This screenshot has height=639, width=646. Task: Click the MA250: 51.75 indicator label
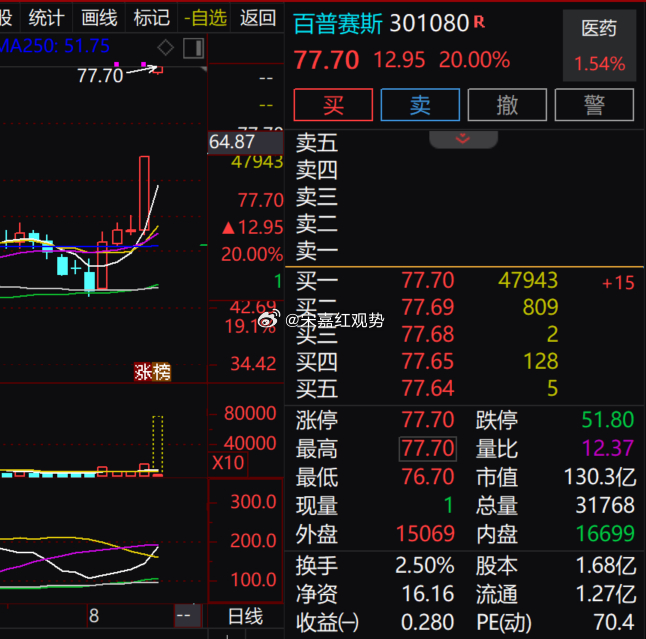tap(55, 46)
